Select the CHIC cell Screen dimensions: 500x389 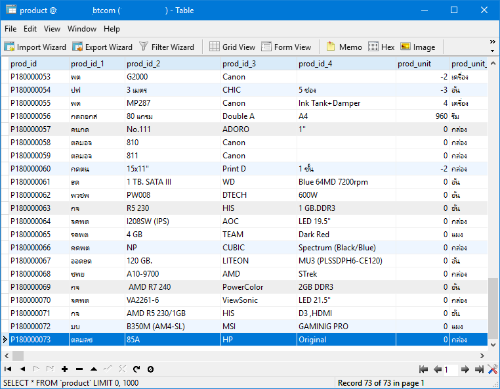point(258,90)
